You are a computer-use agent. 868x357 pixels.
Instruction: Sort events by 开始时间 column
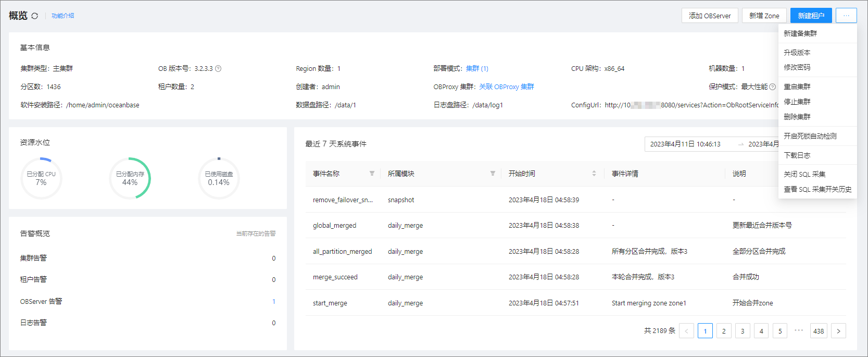594,174
